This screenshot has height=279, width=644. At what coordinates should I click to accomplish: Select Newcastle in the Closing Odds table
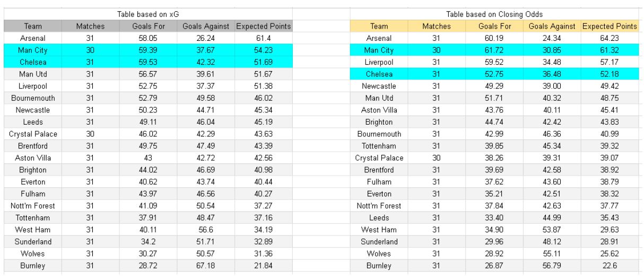tap(379, 86)
